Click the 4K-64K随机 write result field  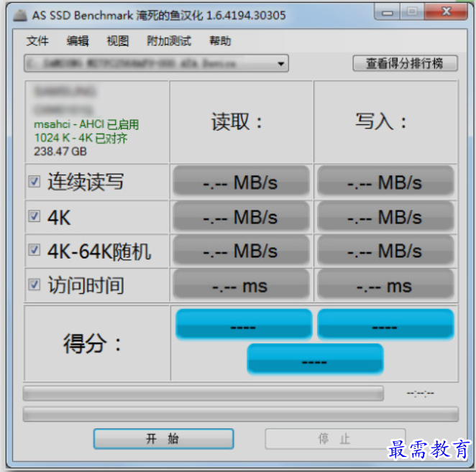[x=385, y=250]
